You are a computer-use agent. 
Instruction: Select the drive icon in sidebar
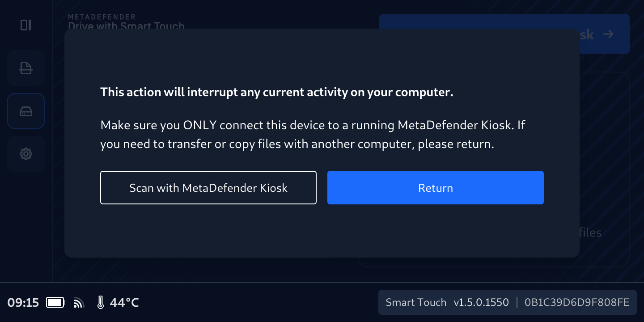[x=26, y=111]
